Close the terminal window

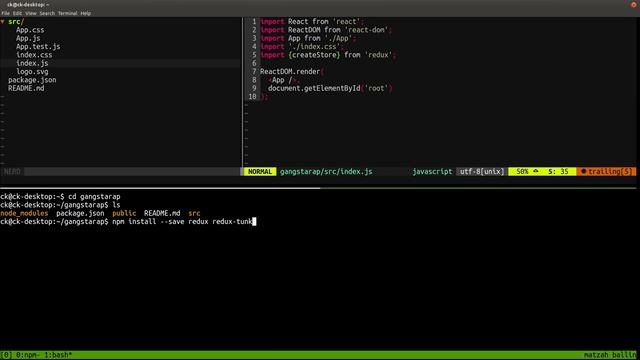(634, 4)
